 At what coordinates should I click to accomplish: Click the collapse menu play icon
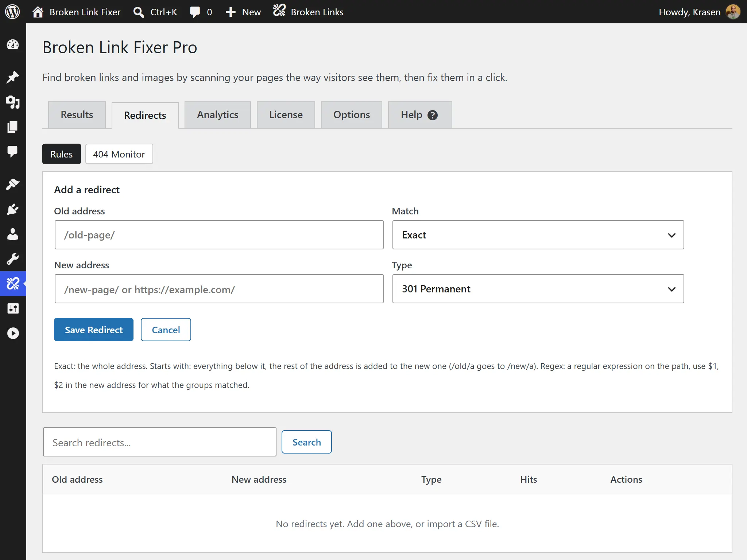[13, 333]
